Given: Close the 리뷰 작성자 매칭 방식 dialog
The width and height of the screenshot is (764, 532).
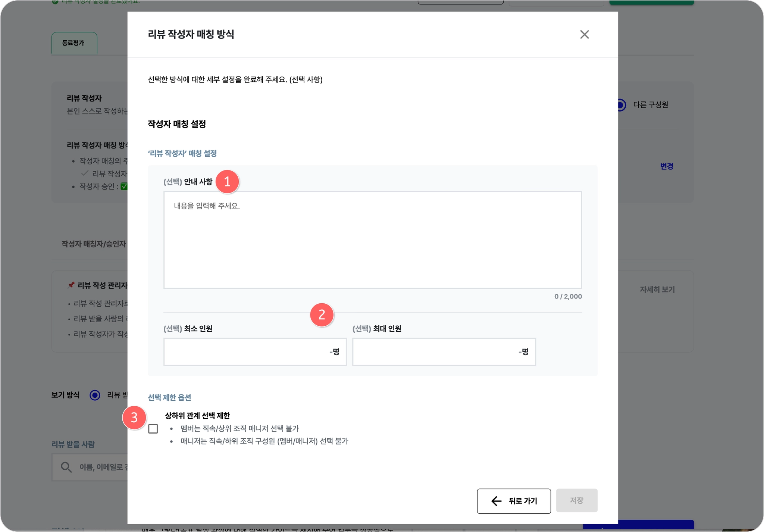Looking at the screenshot, I should point(584,34).
